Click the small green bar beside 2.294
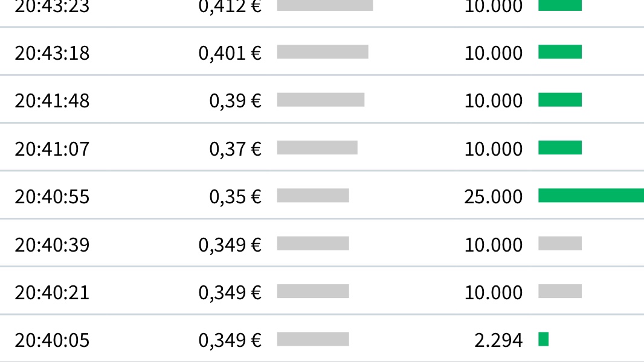644x362 pixels. tap(544, 339)
